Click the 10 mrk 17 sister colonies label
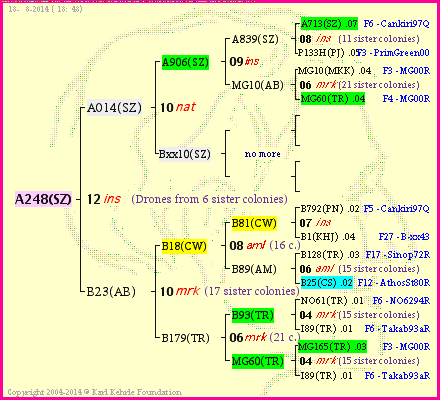This screenshot has width=440, height=400. click(230, 291)
